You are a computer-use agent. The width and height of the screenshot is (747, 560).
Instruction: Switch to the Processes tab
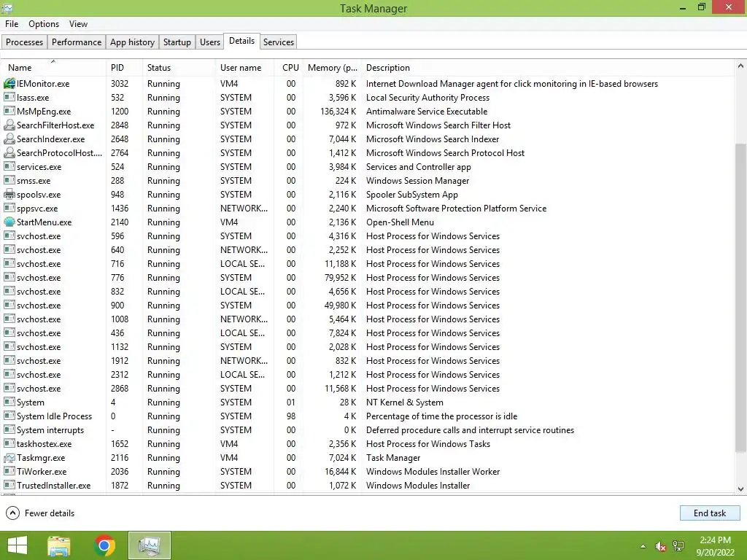[x=24, y=42]
